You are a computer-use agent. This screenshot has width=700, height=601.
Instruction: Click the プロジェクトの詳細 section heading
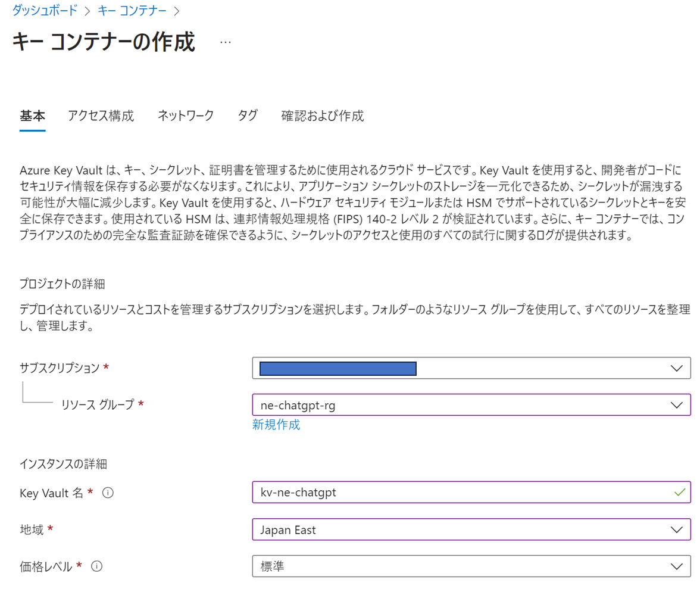coord(62,284)
